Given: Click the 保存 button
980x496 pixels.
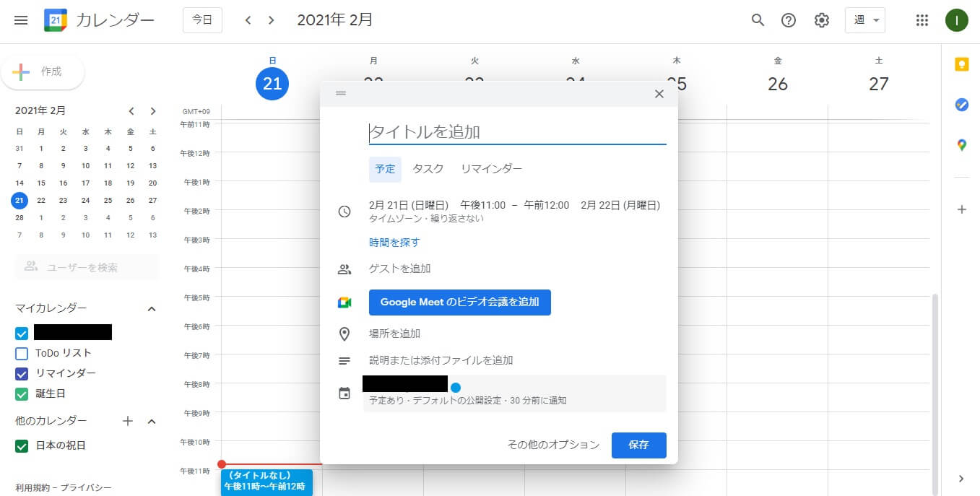Looking at the screenshot, I should [638, 445].
